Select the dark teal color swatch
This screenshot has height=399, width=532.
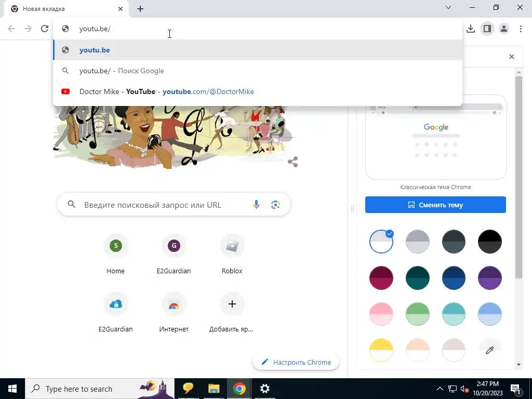click(418, 278)
